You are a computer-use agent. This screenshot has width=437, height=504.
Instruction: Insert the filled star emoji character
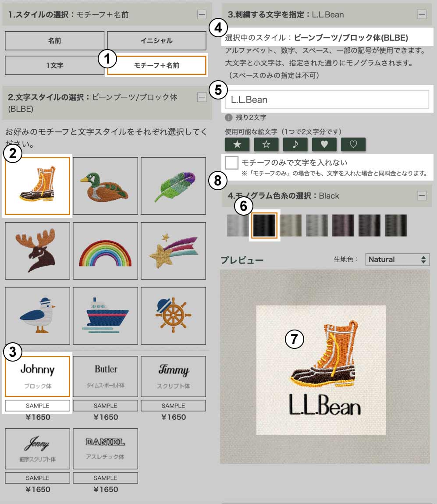(x=237, y=144)
